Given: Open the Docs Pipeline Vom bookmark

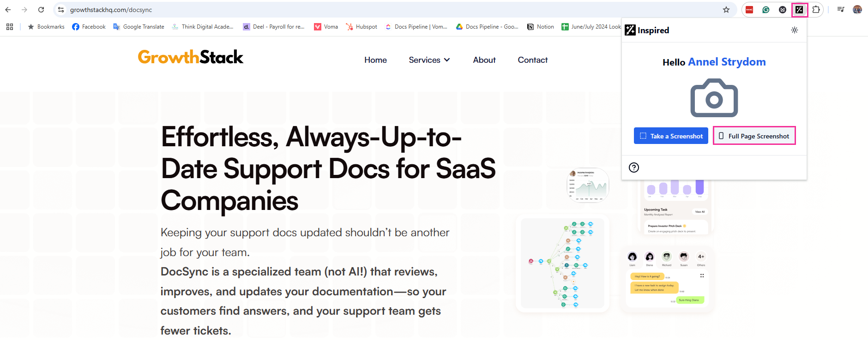Looking at the screenshot, I should point(416,27).
